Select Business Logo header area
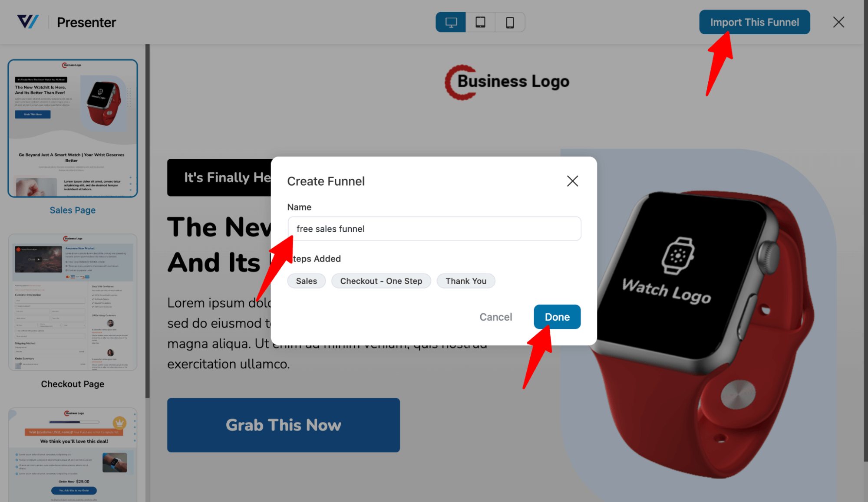The width and height of the screenshot is (868, 502). coord(508,81)
